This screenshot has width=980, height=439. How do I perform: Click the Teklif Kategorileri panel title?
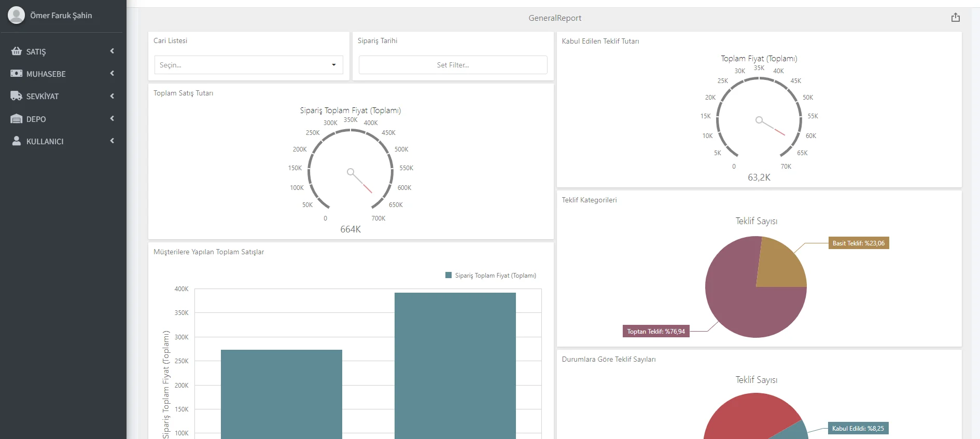click(x=590, y=200)
